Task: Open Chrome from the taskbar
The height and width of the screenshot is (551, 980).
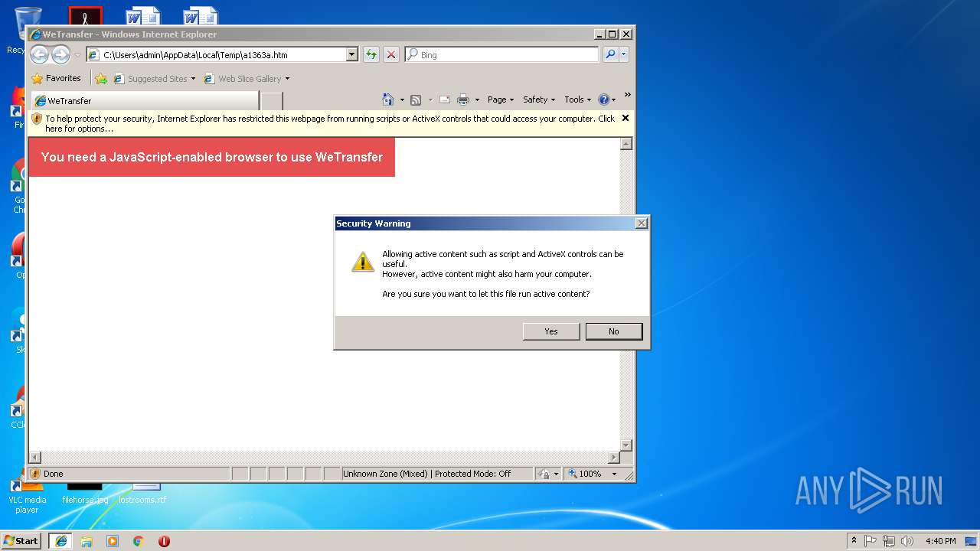Action: 138,541
